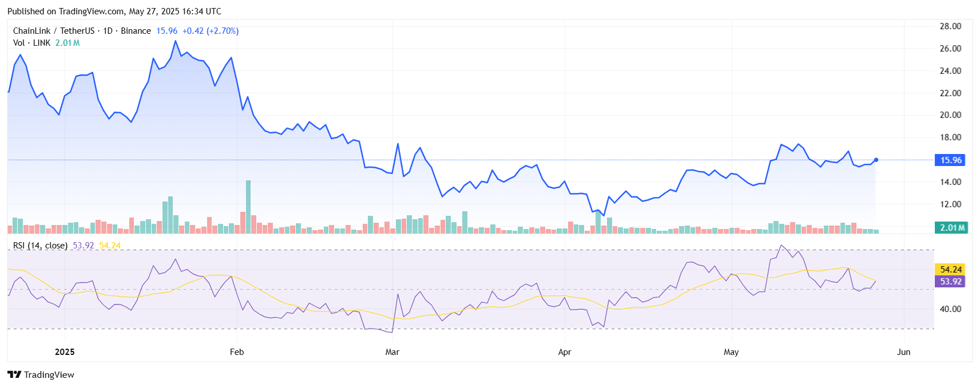
Task: Click the blue 15.96 price axis tag
Action: 950,160
